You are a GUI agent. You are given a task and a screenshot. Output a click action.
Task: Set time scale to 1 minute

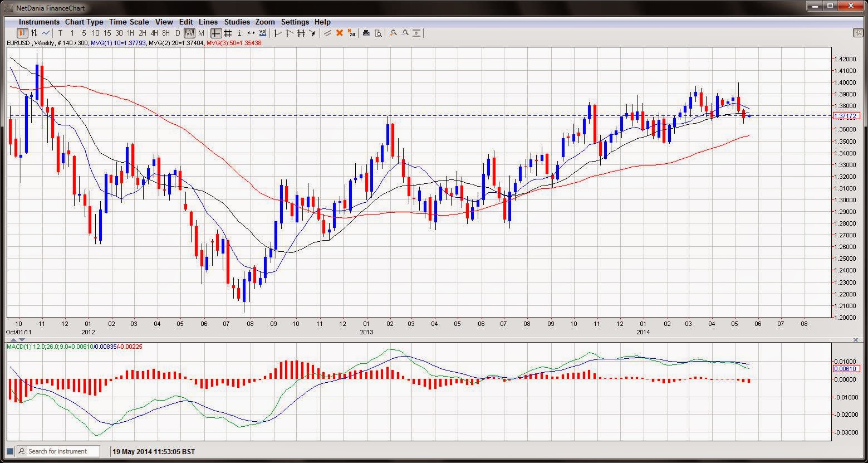72,33
